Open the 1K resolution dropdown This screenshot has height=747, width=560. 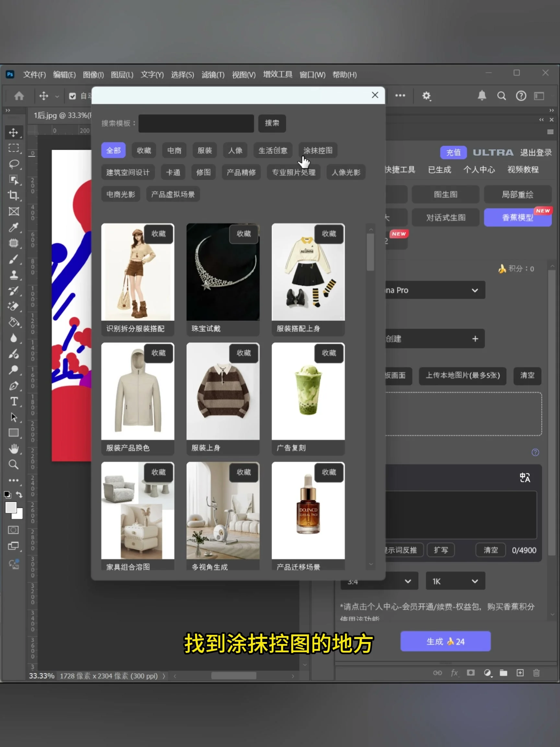pos(455,581)
